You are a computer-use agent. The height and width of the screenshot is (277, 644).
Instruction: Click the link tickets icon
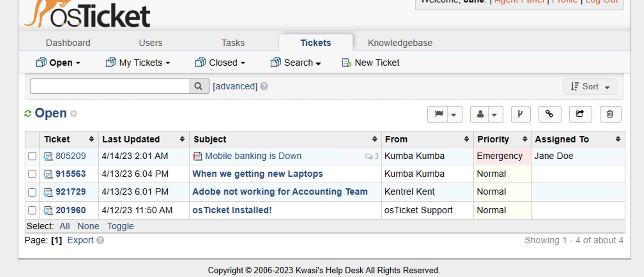[x=550, y=114]
